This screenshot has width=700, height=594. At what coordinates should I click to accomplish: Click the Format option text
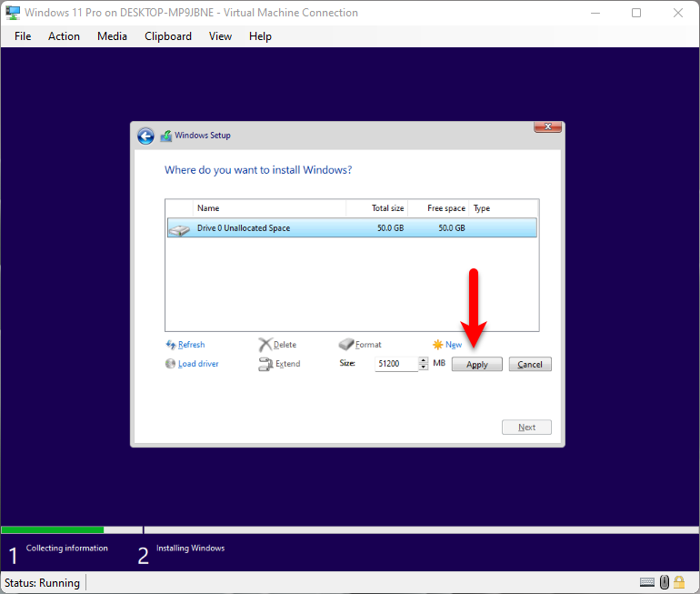tap(368, 345)
